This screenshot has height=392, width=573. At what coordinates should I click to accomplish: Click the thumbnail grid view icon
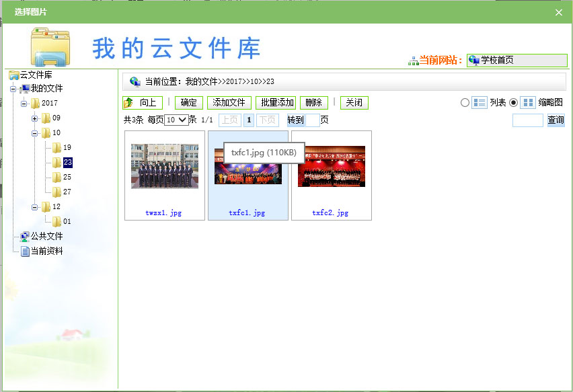[x=528, y=103]
